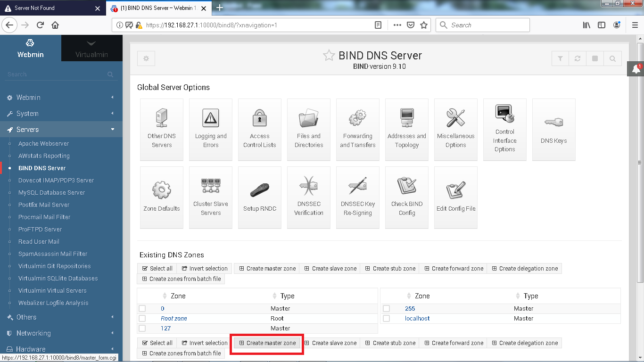The width and height of the screenshot is (644, 362).
Task: Click top Create stub zone button
Action: [x=390, y=268]
